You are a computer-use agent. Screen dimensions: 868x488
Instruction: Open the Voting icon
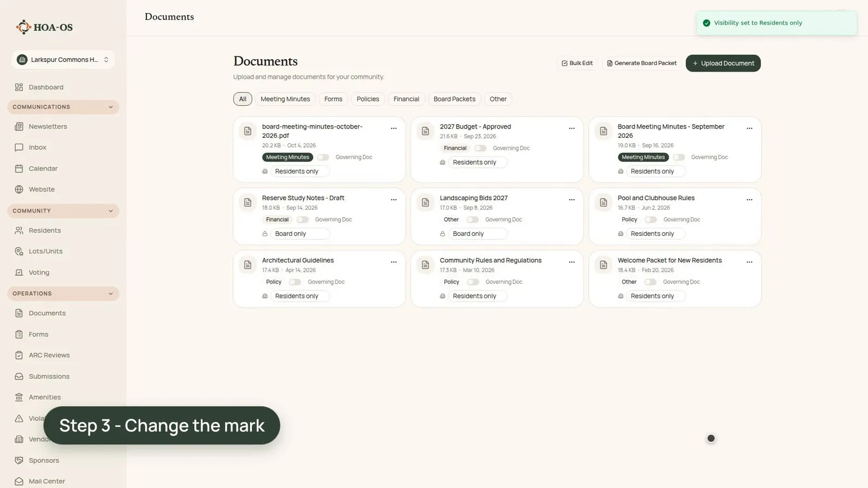coord(19,272)
